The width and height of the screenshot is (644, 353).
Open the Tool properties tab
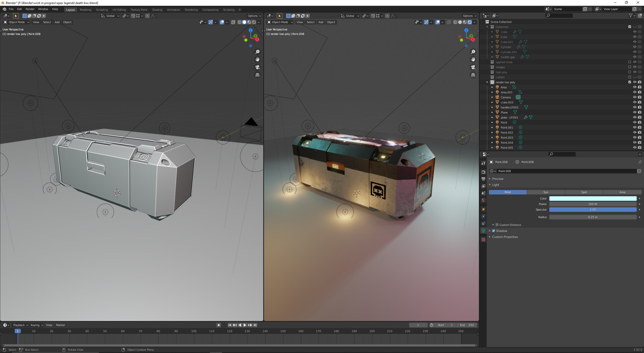(x=483, y=163)
